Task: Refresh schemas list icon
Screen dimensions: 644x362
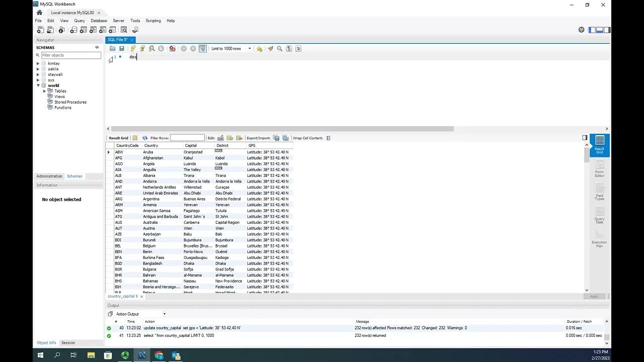Action: [97, 47]
